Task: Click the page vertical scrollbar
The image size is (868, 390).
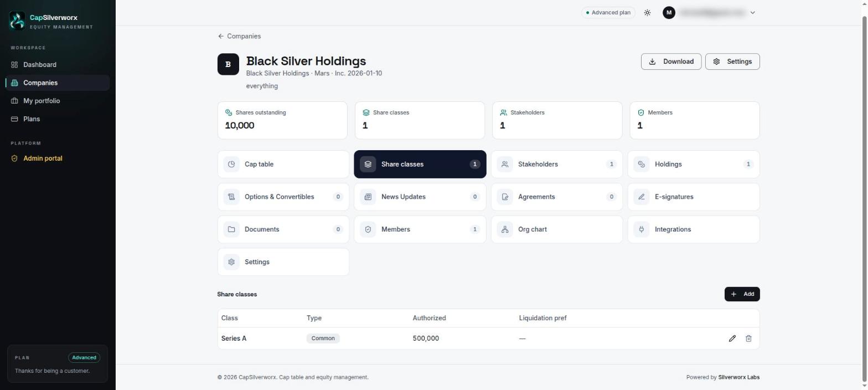Action: (865, 199)
